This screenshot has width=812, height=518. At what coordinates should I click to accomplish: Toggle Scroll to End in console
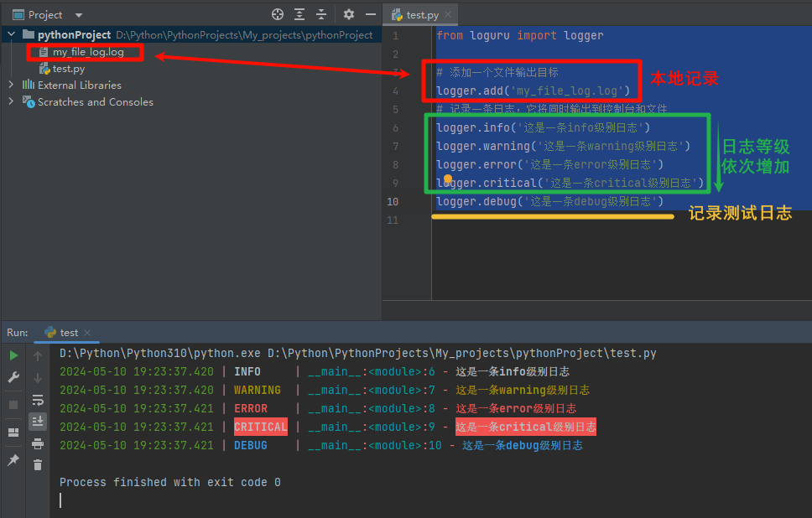[38, 422]
